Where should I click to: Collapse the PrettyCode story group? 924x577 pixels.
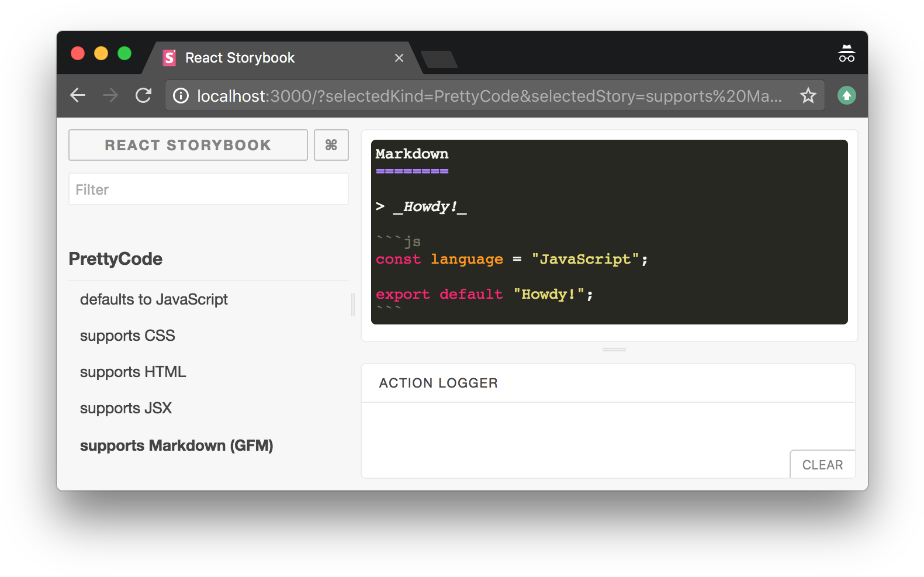point(116,259)
